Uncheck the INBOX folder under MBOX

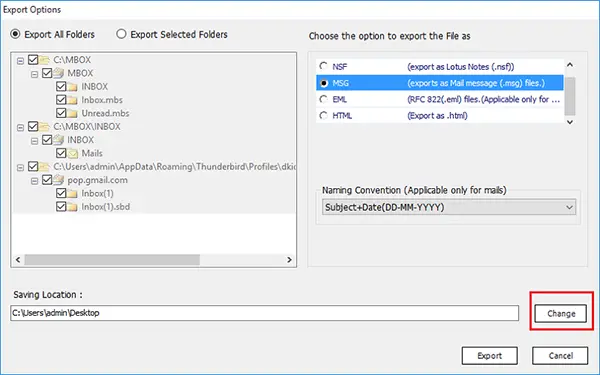(61, 86)
